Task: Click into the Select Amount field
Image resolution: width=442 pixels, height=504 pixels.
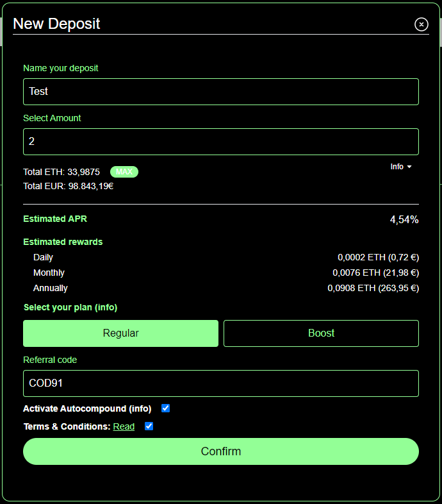Action: (x=221, y=142)
